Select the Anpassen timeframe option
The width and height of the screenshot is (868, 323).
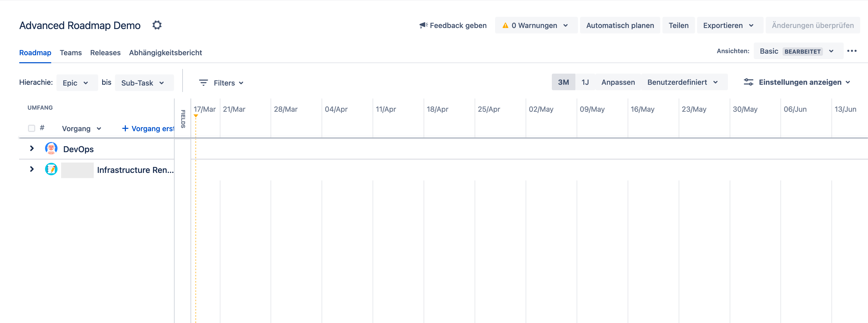pyautogui.click(x=618, y=82)
